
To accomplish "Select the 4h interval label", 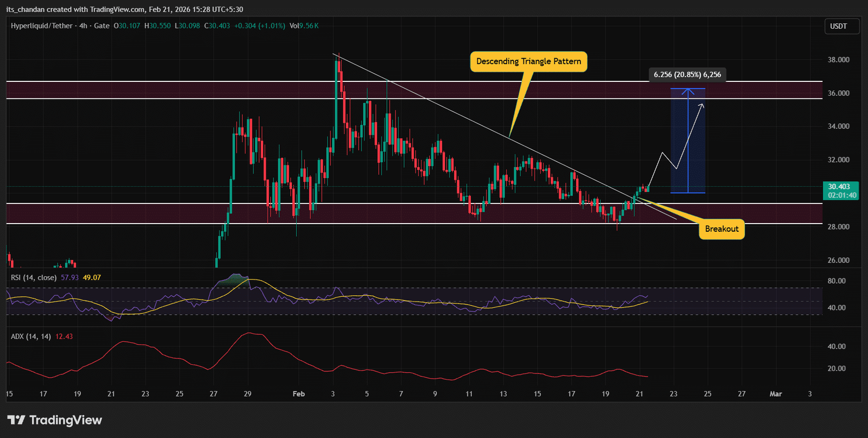I will click(x=83, y=26).
